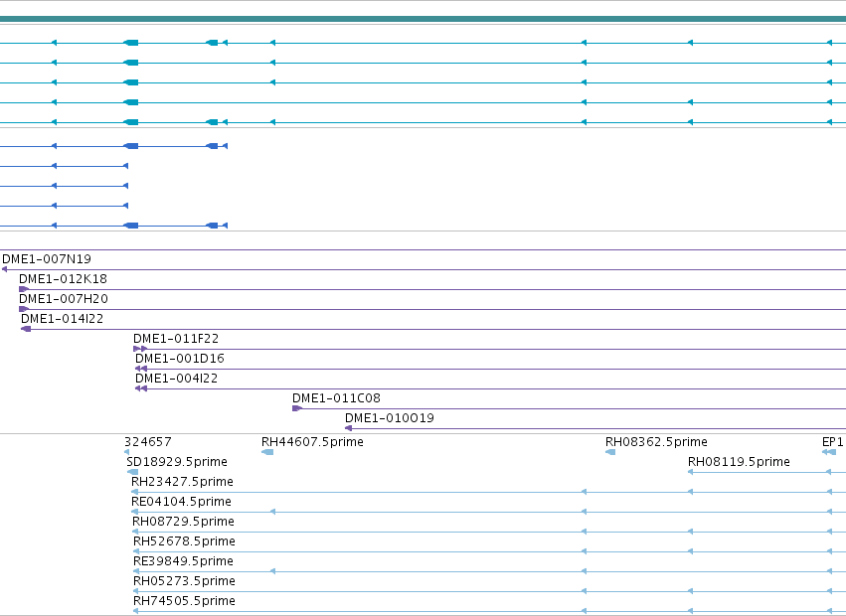Screen dimensions: 846x616
Task: Open the RH08729.5prime label
Action: pos(184,523)
